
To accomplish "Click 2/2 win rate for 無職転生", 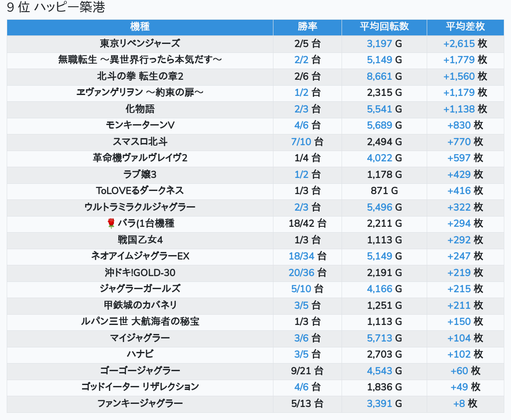I will pyautogui.click(x=302, y=60).
